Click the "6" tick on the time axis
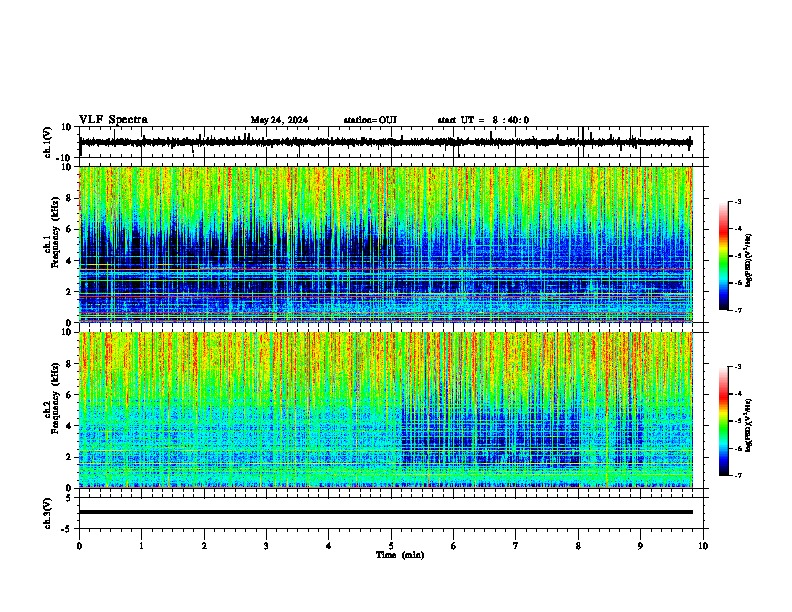This screenshot has height=612, width=792. click(x=454, y=546)
